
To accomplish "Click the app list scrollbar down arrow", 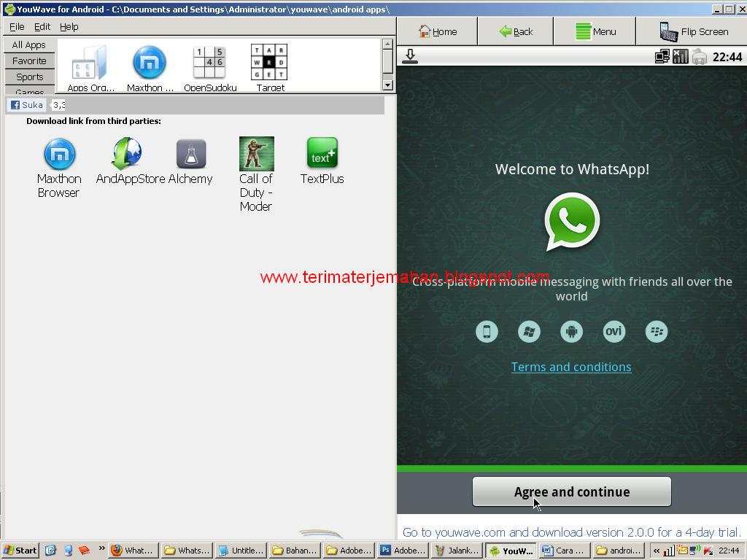I will (387, 85).
